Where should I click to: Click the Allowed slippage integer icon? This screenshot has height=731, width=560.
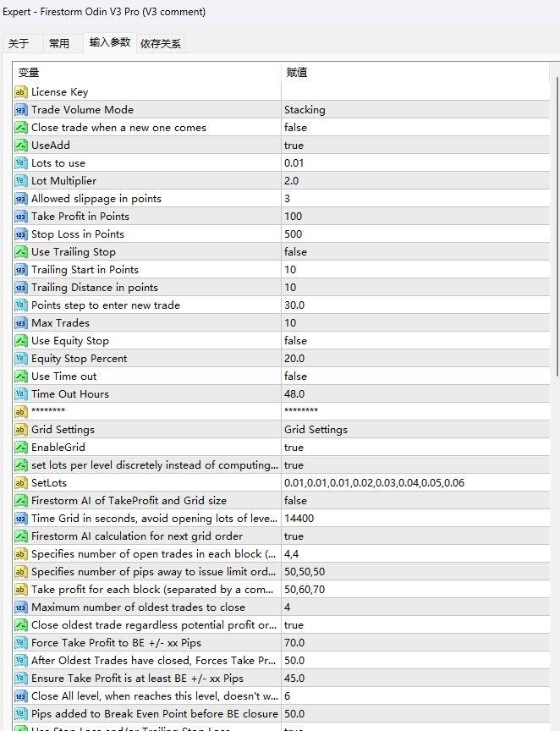[20, 199]
